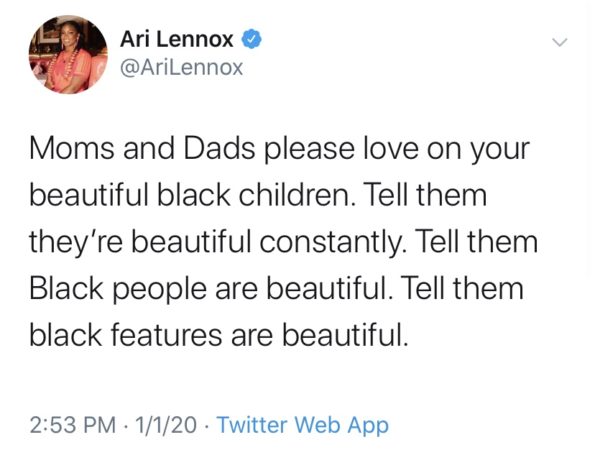Click the tweet line starting "Moms and Dads"
595x450 pixels.
click(279, 149)
